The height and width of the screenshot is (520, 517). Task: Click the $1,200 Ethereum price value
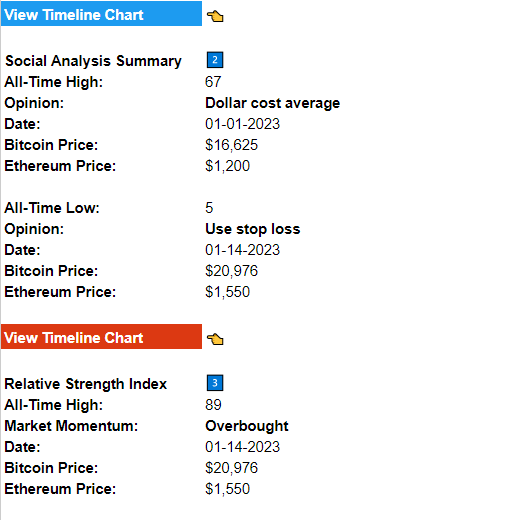click(x=228, y=166)
